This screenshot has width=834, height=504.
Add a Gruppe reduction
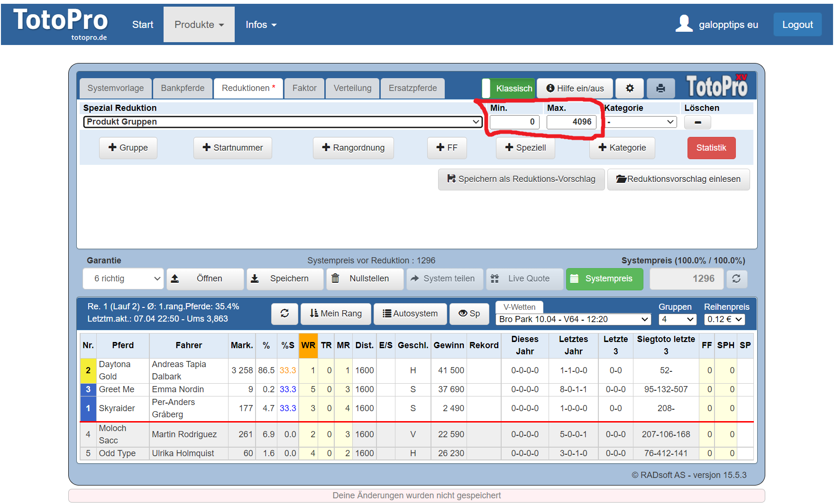pos(128,148)
